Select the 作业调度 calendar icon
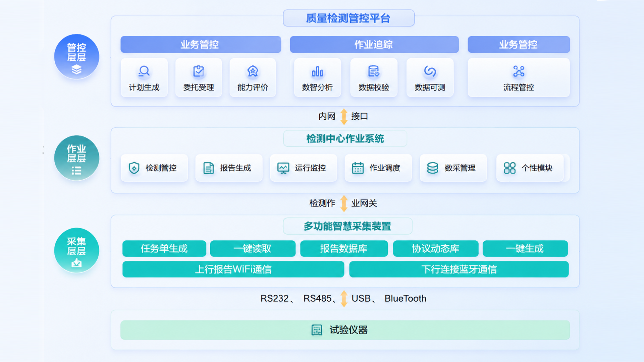Viewport: 644px width, 362px height. tap(358, 168)
